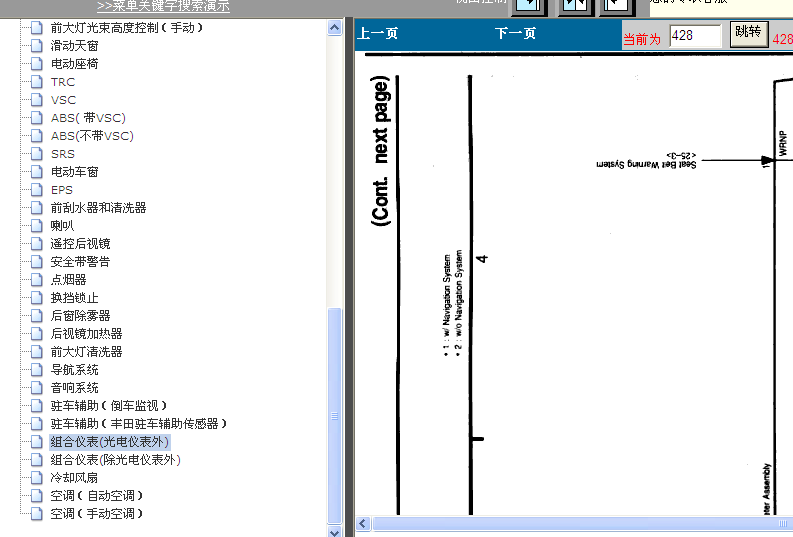Viewport: 793px width, 537px height.
Task: Click the document icon beside 电动座椅
Action: coord(36,64)
